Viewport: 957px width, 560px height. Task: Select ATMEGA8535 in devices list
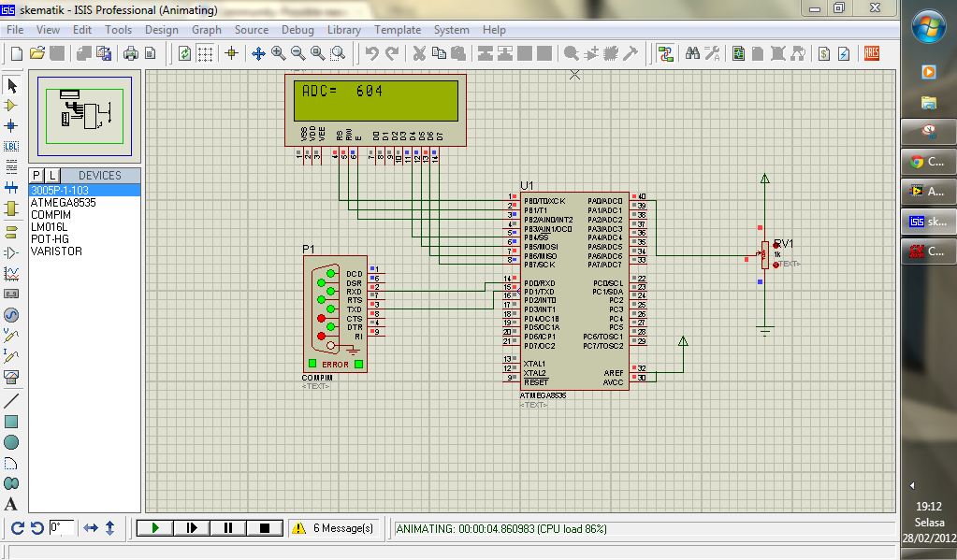(x=84, y=203)
